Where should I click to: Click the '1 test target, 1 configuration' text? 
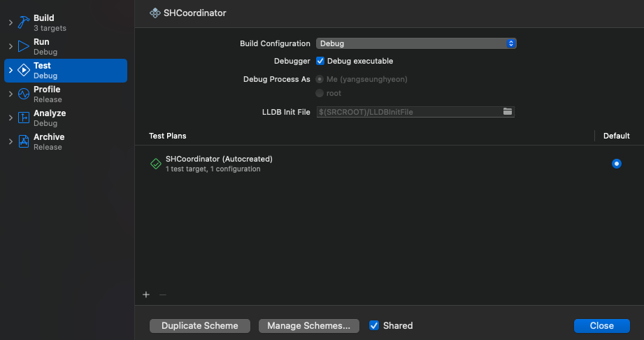213,169
